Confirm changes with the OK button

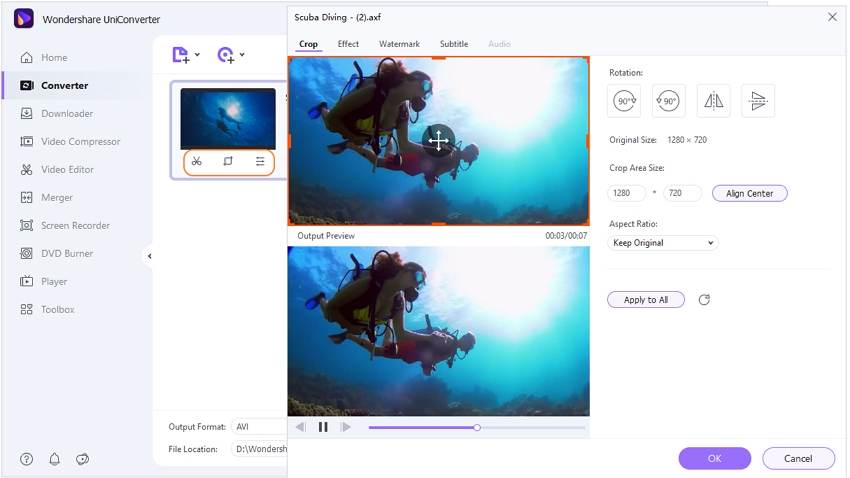(x=714, y=458)
